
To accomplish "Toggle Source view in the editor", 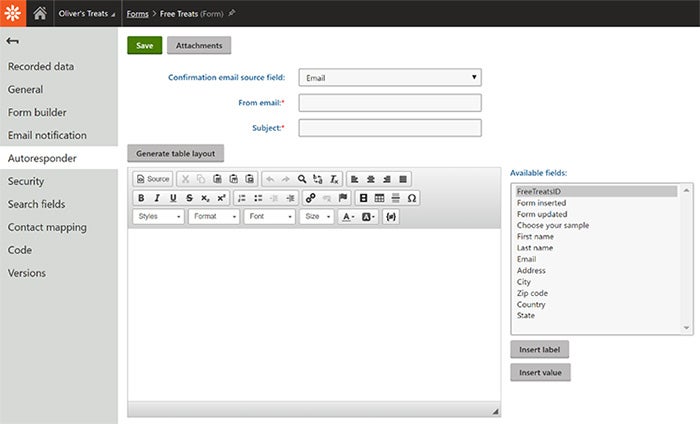I will [x=153, y=179].
